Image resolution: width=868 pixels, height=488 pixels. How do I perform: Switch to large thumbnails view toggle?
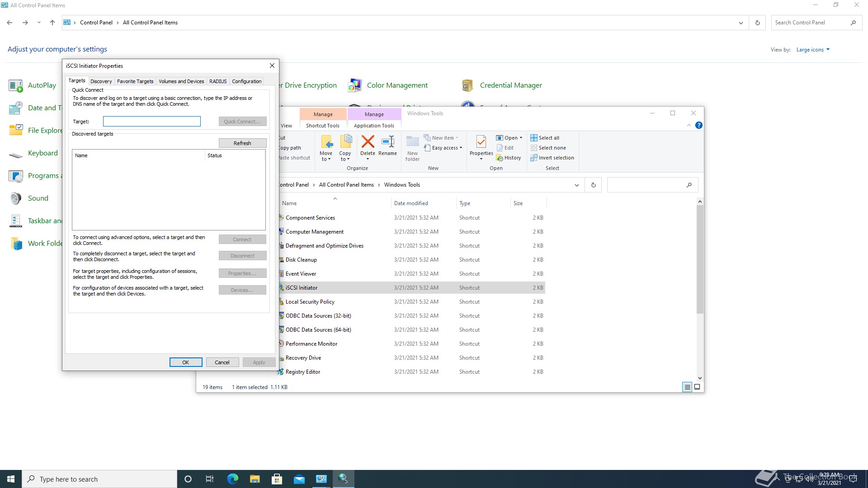click(697, 387)
